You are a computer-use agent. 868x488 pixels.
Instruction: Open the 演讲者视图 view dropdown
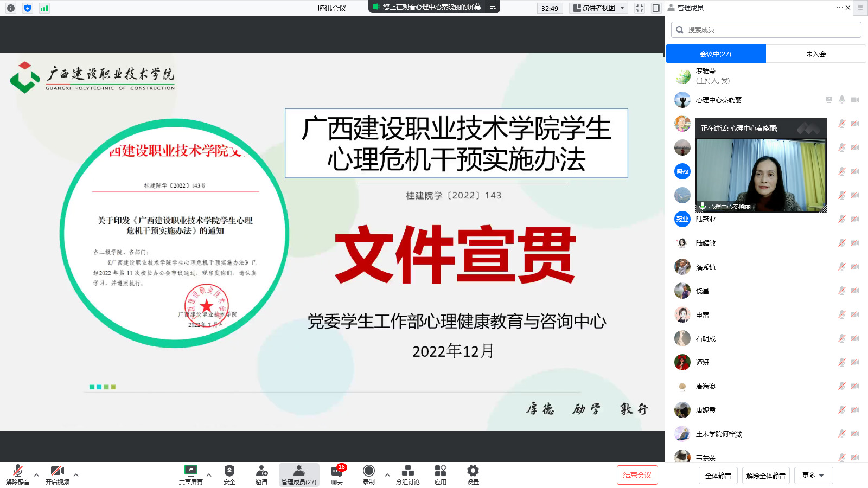tap(599, 8)
